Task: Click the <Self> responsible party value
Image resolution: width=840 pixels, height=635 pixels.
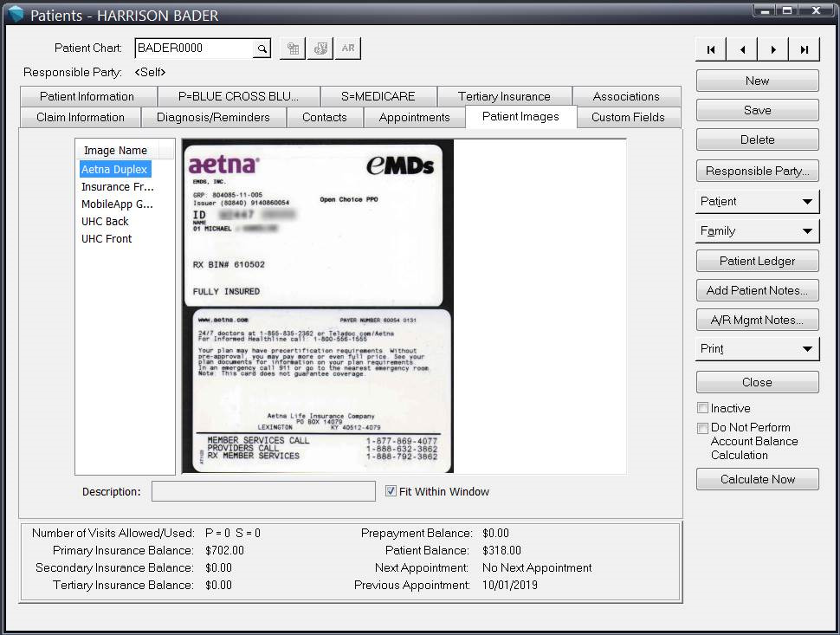Action: pyautogui.click(x=150, y=73)
